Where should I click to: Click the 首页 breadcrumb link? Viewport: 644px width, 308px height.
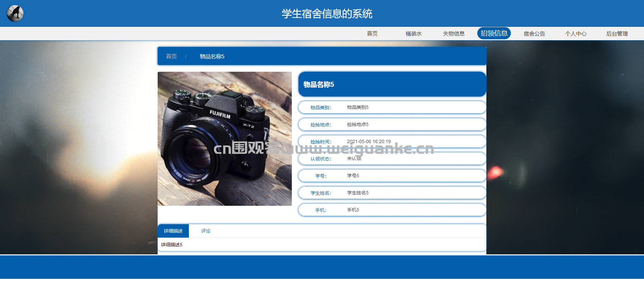171,56
